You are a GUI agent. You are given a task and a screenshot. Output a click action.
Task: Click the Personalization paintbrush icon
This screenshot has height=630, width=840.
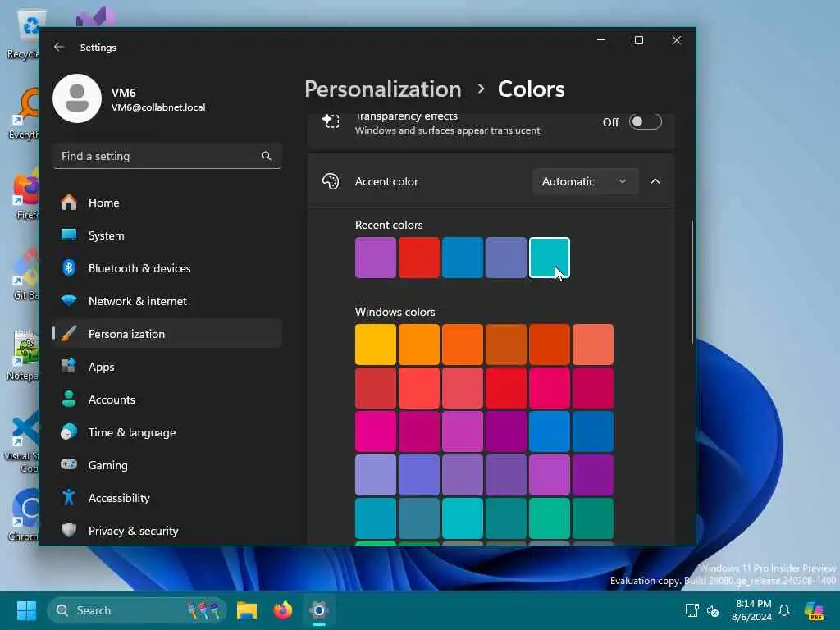[69, 334]
